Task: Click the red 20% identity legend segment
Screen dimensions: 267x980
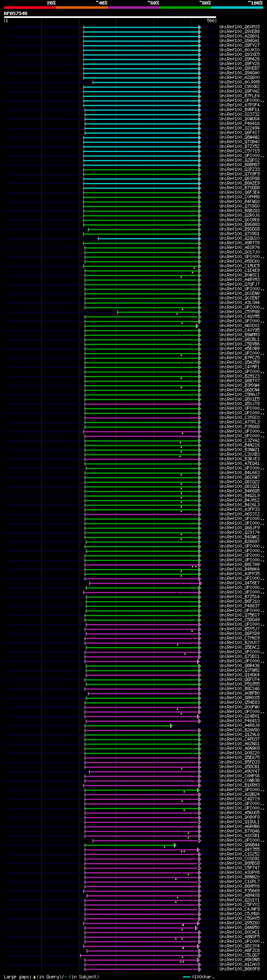Action: tap(30, 8)
